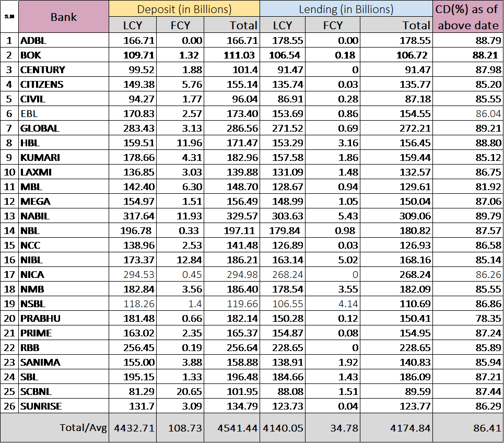
Task: Click the CD(%) as of above date header
Action: pos(468,17)
